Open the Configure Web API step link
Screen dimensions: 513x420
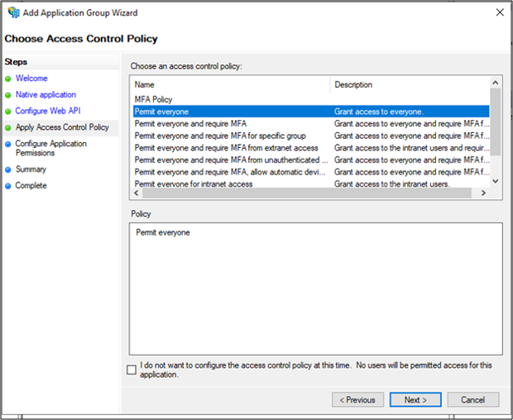[48, 111]
